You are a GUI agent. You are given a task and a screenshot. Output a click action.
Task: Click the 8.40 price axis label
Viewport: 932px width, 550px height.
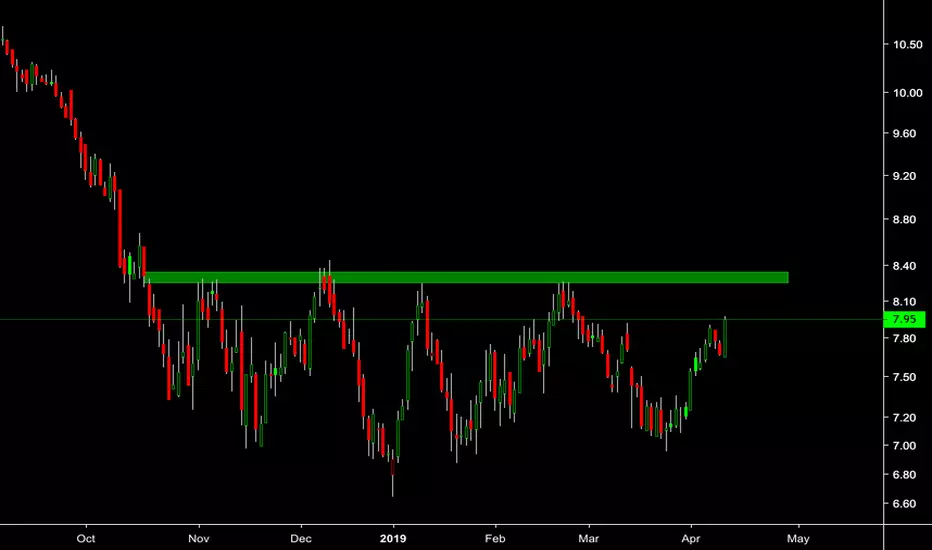pyautogui.click(x=904, y=266)
